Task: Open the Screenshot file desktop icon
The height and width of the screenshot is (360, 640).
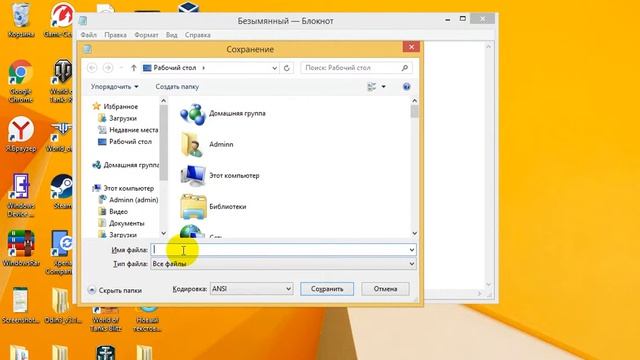Action: [x=20, y=305]
